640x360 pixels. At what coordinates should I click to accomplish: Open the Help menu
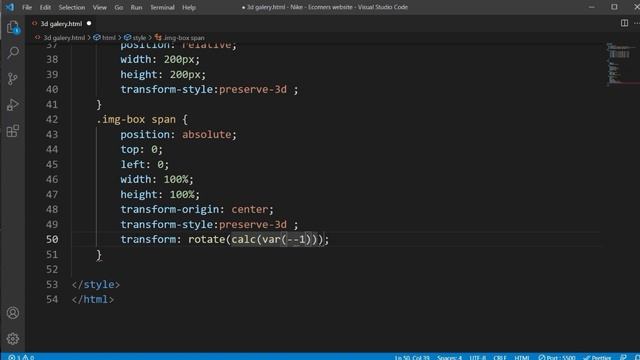(x=189, y=7)
